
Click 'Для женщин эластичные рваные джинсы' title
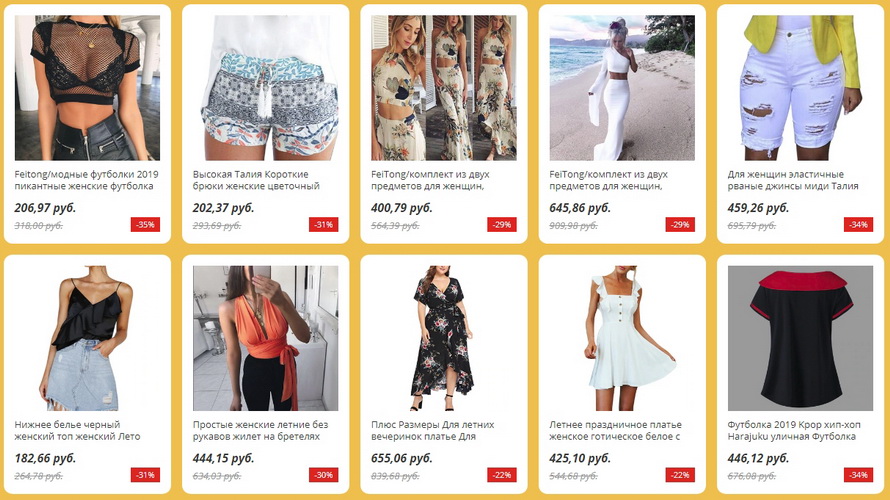click(793, 180)
